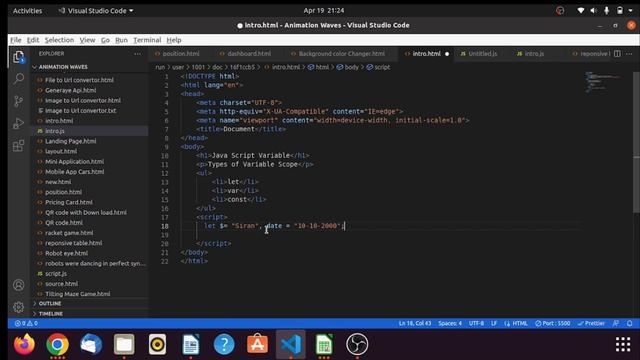
Task: Open the Manage gear icon
Action: (x=18, y=307)
